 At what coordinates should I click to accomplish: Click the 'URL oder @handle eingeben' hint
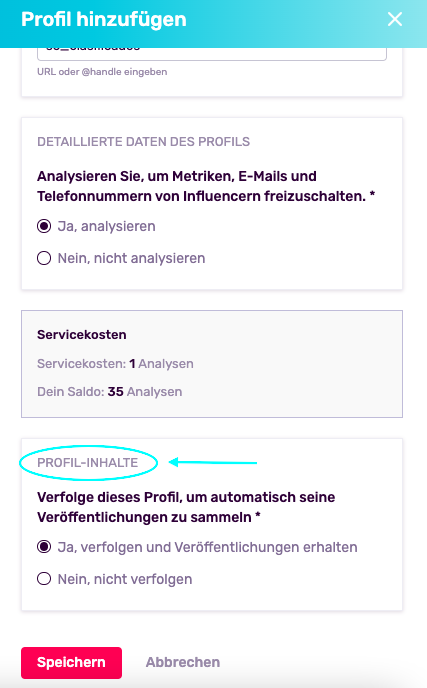102,72
